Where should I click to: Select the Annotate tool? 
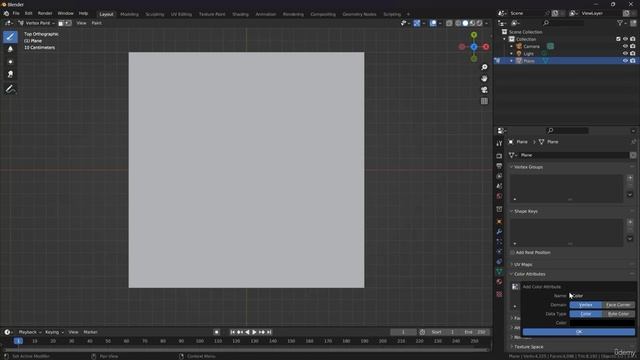click(x=10, y=89)
